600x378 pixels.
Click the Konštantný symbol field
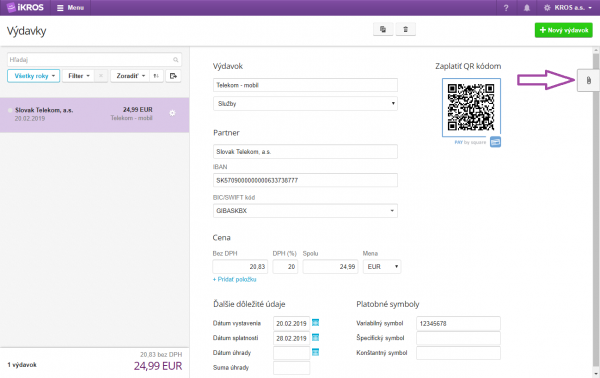pyautogui.click(x=458, y=353)
